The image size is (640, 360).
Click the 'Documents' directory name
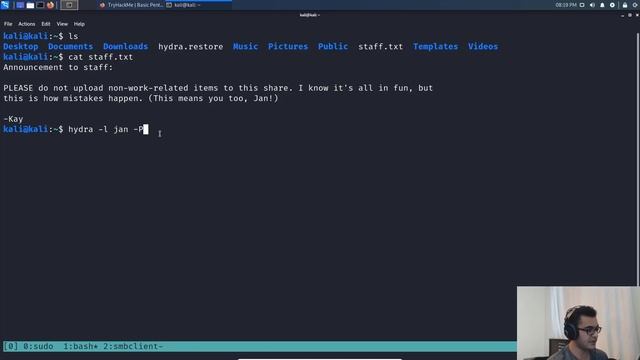click(71, 47)
